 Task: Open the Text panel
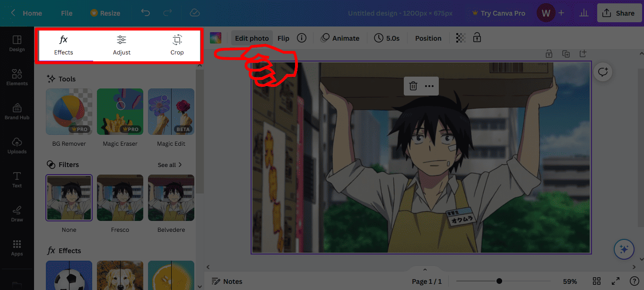[x=17, y=179]
